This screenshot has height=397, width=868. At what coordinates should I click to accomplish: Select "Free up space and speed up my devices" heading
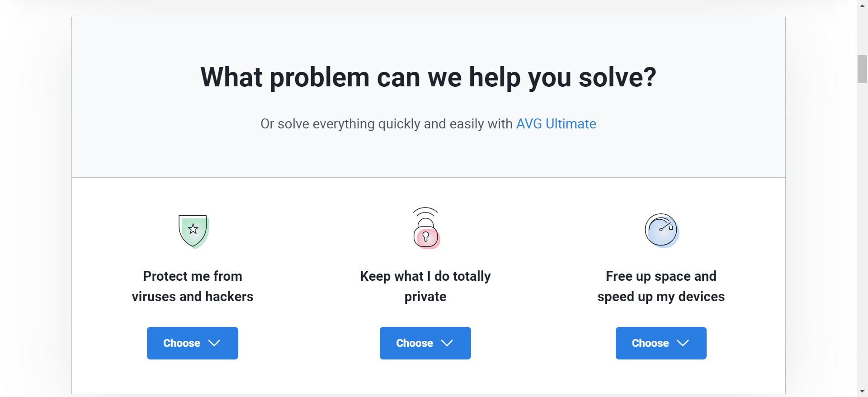(661, 286)
